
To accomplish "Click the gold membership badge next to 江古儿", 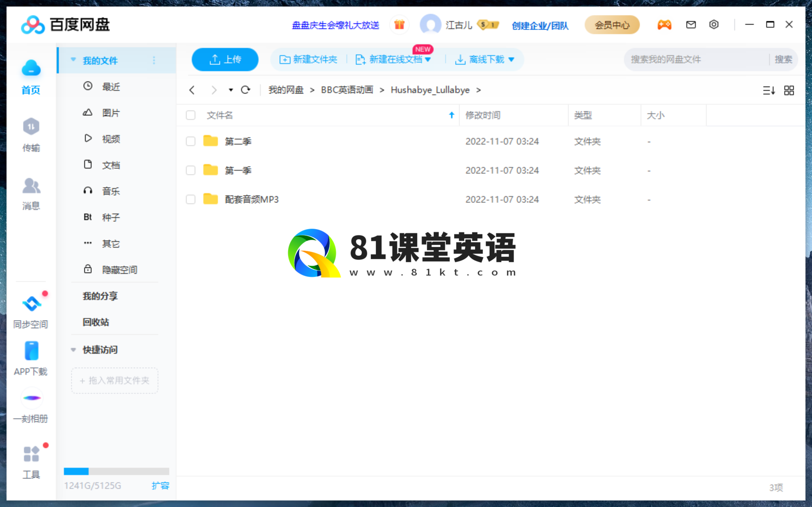I will click(488, 25).
